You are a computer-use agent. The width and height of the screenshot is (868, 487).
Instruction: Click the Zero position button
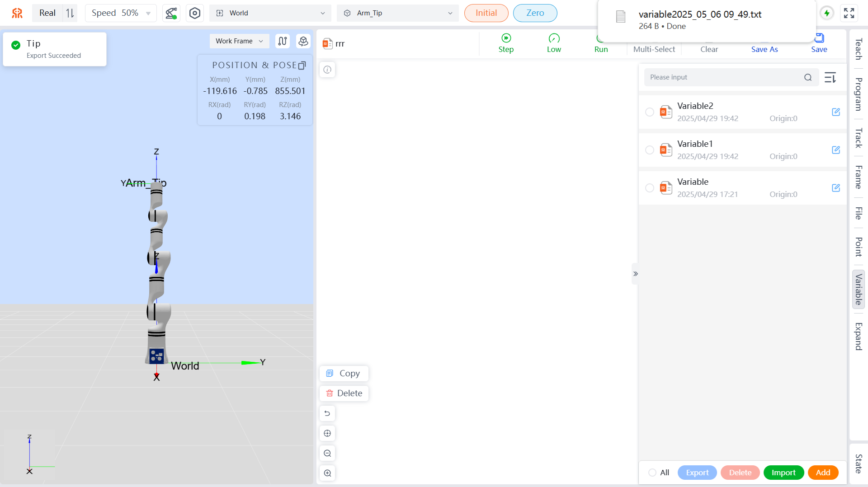pos(535,13)
